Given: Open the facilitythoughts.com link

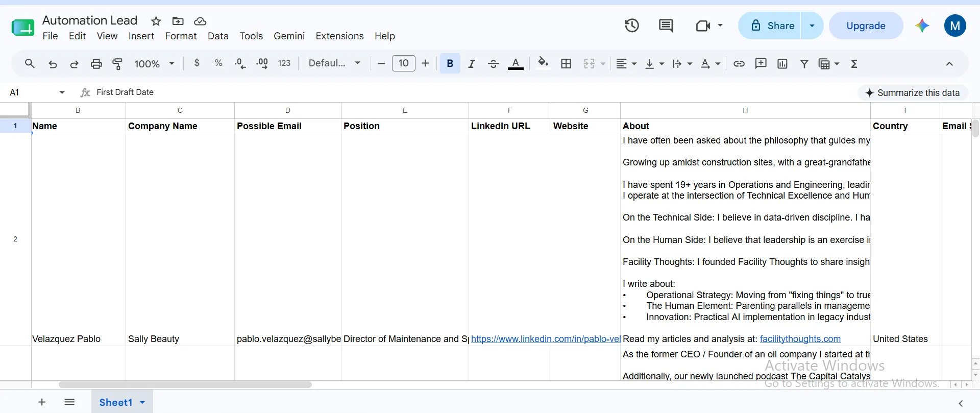Looking at the screenshot, I should click(800, 339).
